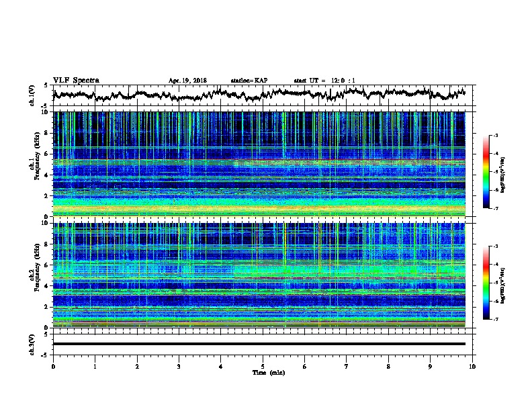Select the "Time (min)" axis title
Screen dimensions: 532x411
tap(269, 373)
